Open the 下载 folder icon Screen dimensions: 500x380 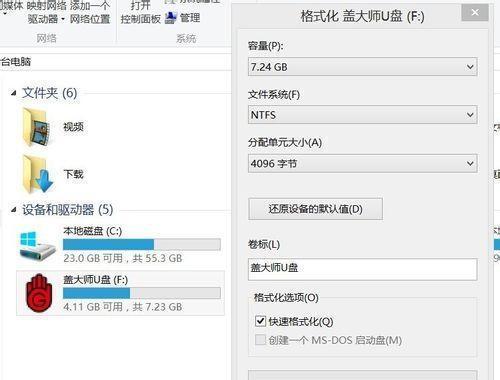(x=37, y=174)
